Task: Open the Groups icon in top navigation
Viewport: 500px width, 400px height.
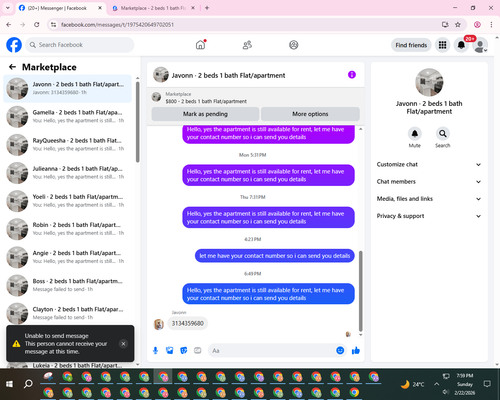Action: click(x=294, y=45)
